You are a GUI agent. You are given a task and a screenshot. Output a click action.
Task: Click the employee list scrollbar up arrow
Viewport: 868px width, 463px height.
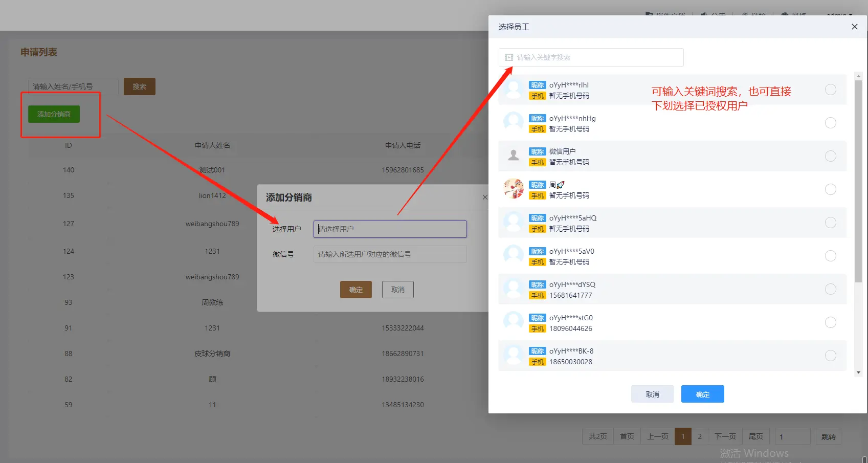[x=858, y=76]
